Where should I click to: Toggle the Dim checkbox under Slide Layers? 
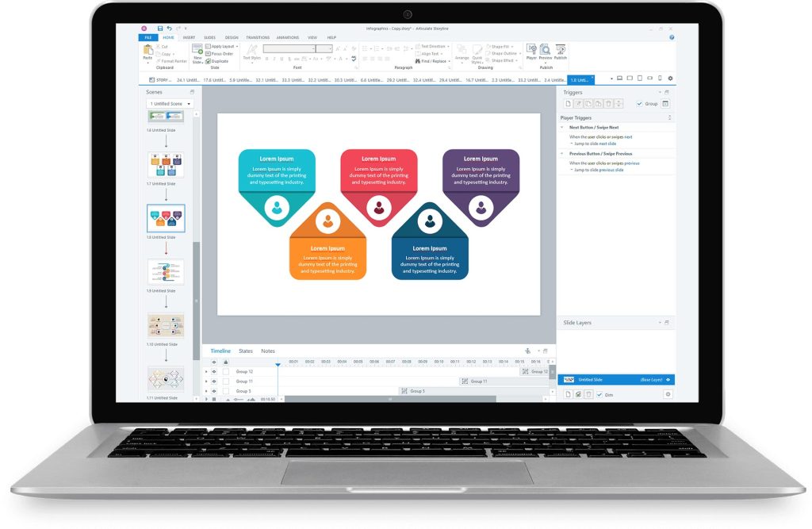pos(599,394)
